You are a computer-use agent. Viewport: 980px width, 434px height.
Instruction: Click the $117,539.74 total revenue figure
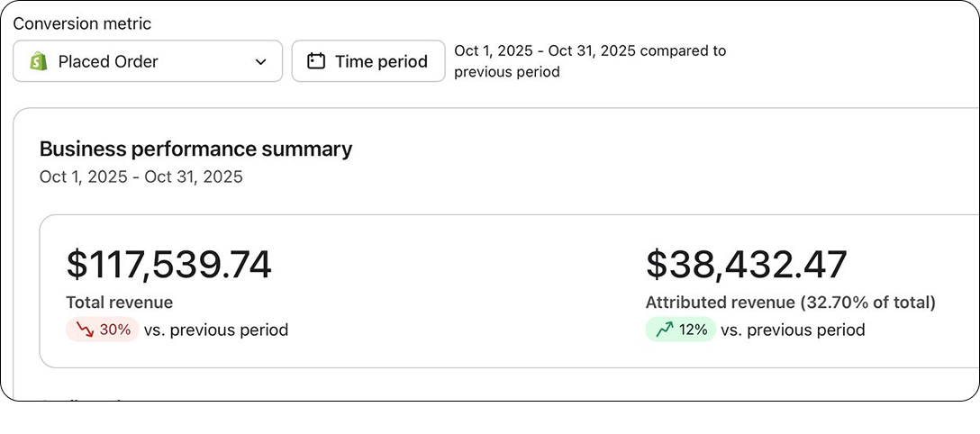[x=168, y=264]
